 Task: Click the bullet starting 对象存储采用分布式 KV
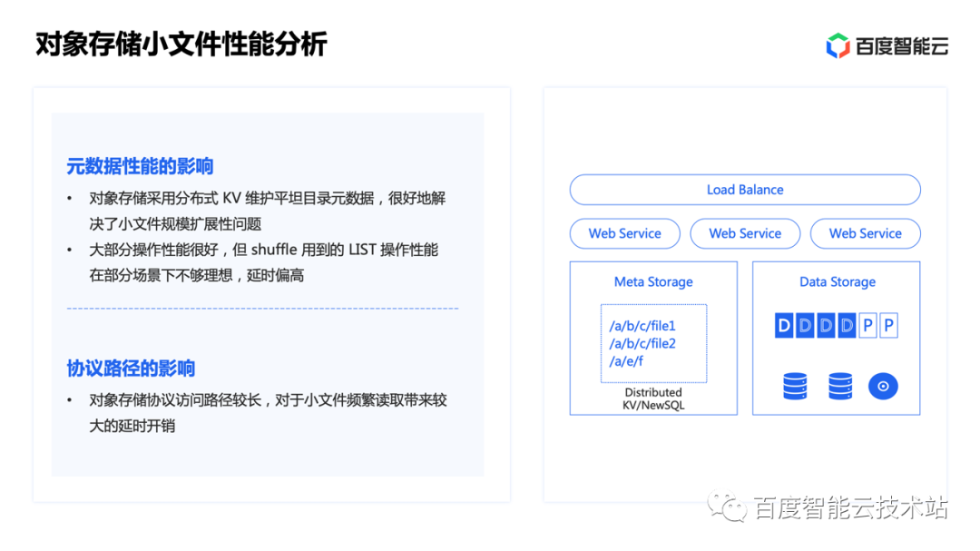(x=268, y=211)
